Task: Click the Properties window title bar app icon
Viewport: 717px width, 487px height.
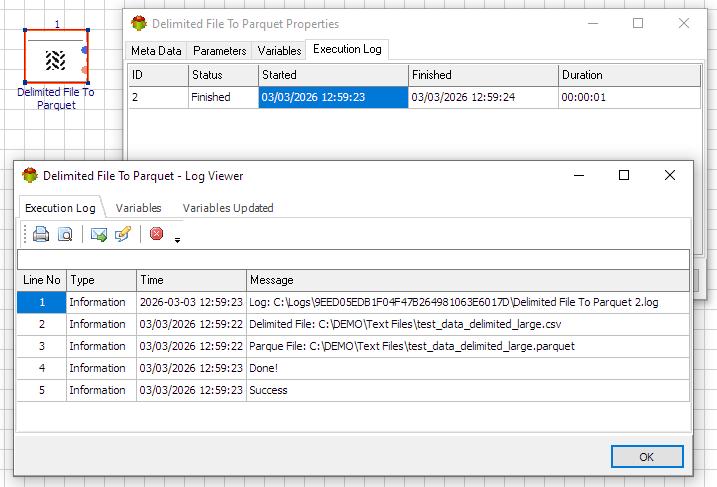Action: 139,23
